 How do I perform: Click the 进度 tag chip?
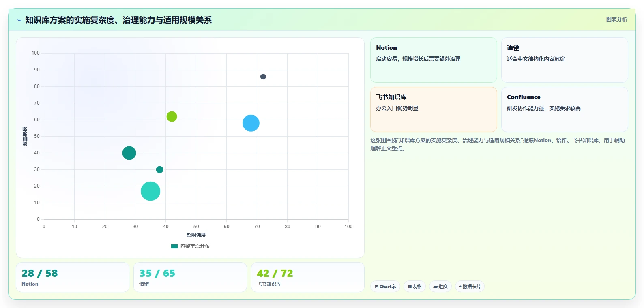[x=440, y=287]
